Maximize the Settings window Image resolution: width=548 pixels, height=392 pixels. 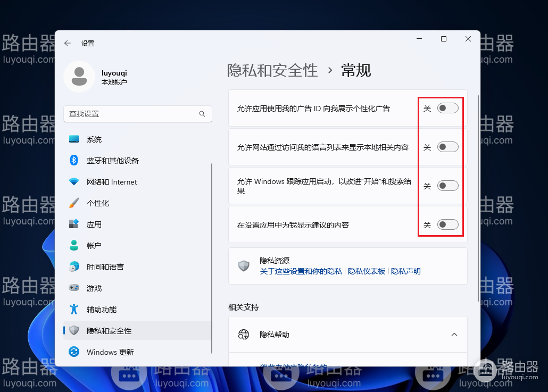444,39
